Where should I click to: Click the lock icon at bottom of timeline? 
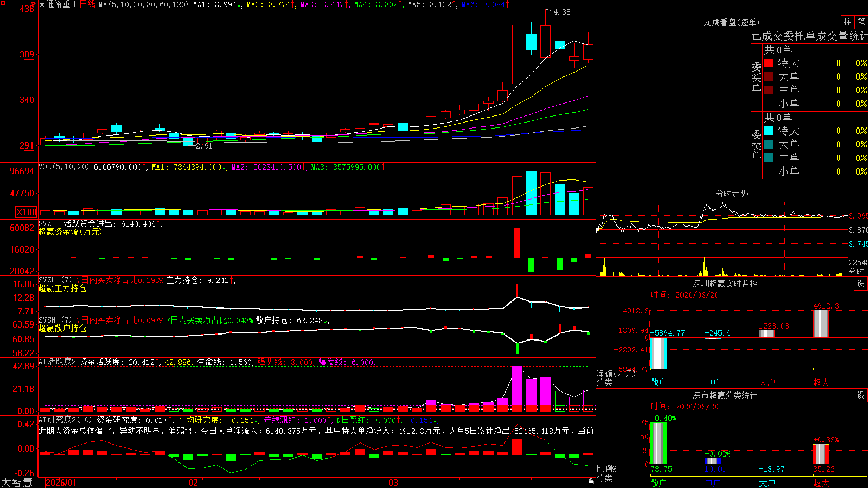591,481
